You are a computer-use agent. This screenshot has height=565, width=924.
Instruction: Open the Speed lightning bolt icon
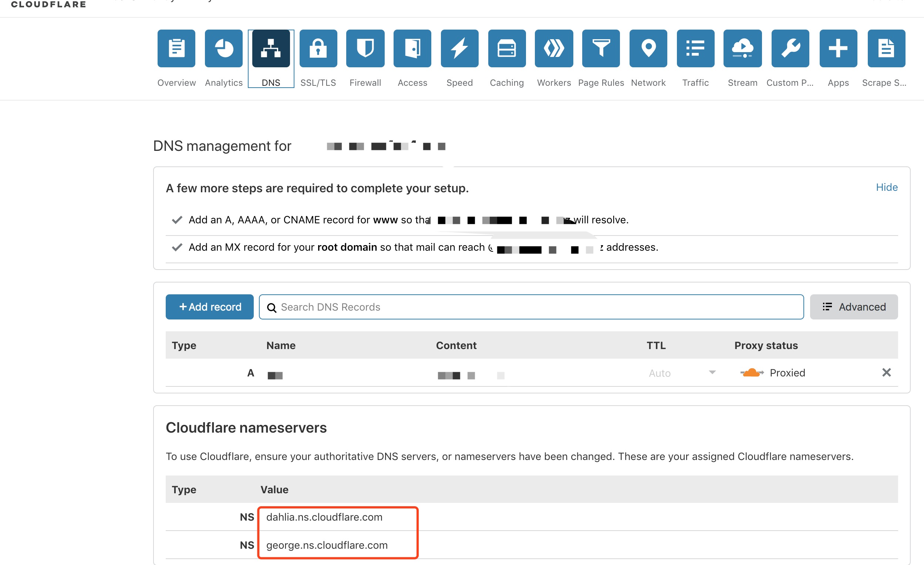pos(459,48)
